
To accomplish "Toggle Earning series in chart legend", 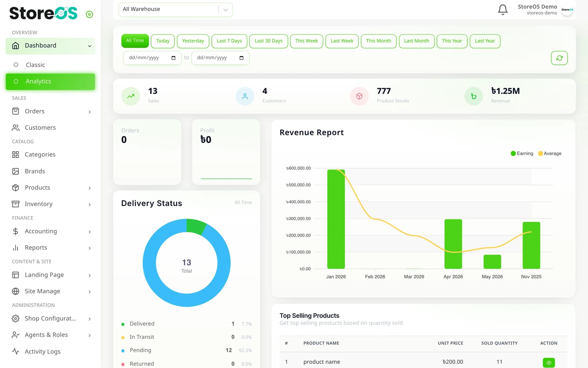I will (x=522, y=154).
